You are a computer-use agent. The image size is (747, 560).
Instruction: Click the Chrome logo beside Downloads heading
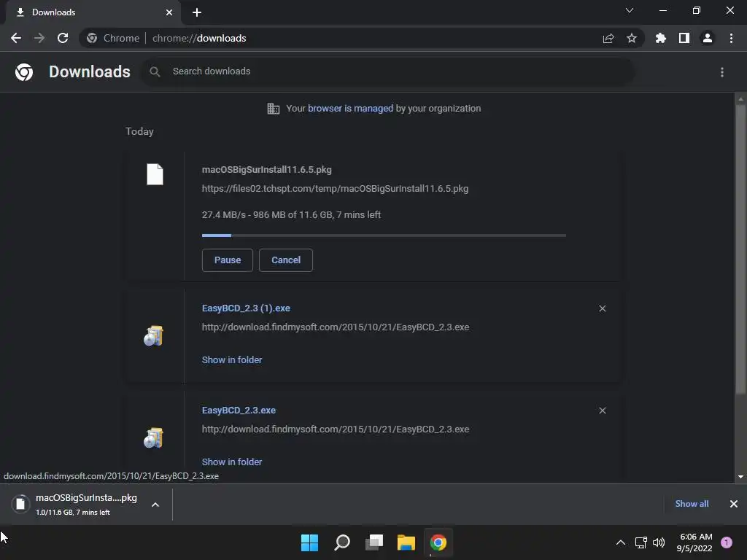(x=24, y=72)
